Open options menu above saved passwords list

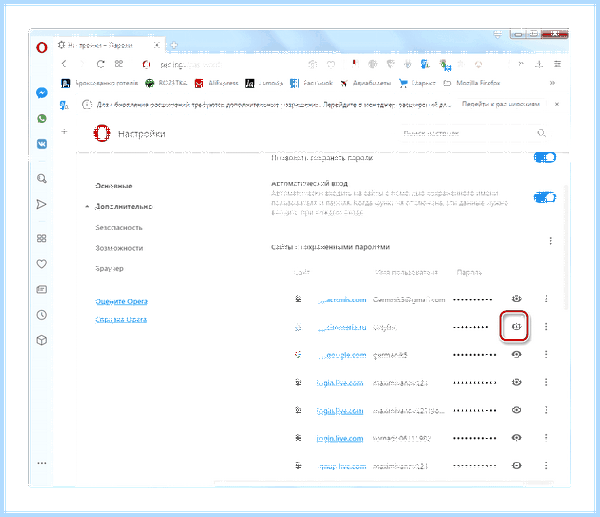point(551,241)
